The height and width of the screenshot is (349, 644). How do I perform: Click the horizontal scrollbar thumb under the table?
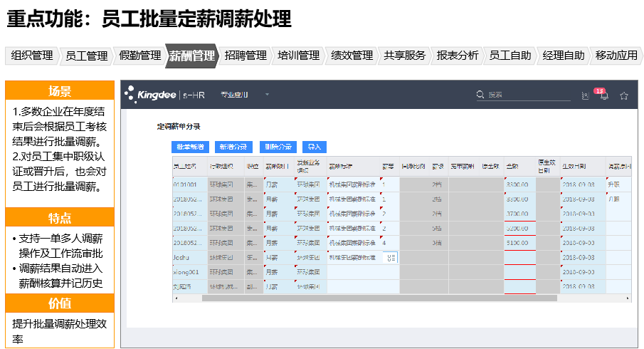(379, 298)
